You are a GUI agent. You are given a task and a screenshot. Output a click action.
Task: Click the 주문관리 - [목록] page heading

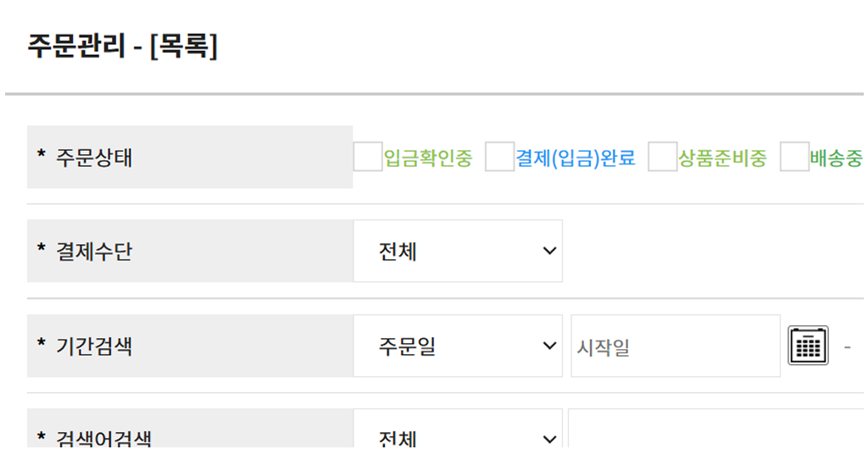(x=123, y=46)
